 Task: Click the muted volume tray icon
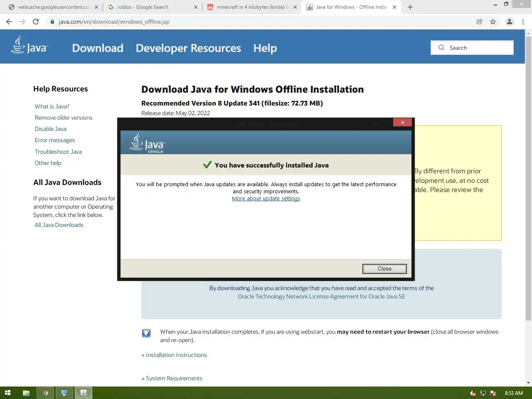(473, 393)
